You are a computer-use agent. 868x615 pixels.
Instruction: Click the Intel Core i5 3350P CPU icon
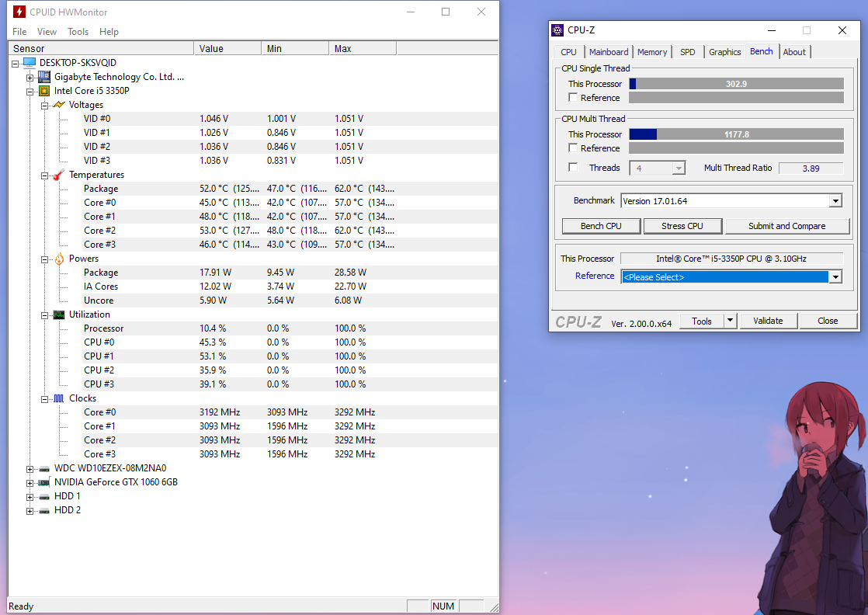44,91
